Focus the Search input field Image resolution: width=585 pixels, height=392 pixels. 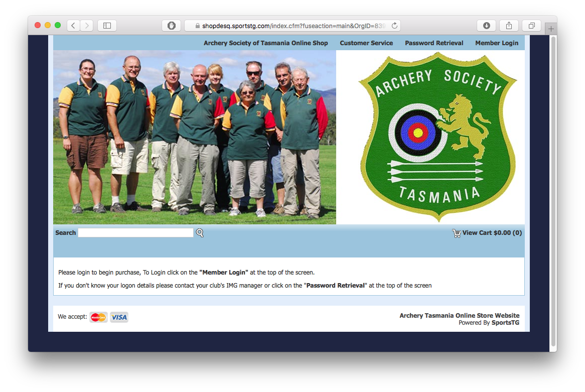(136, 232)
